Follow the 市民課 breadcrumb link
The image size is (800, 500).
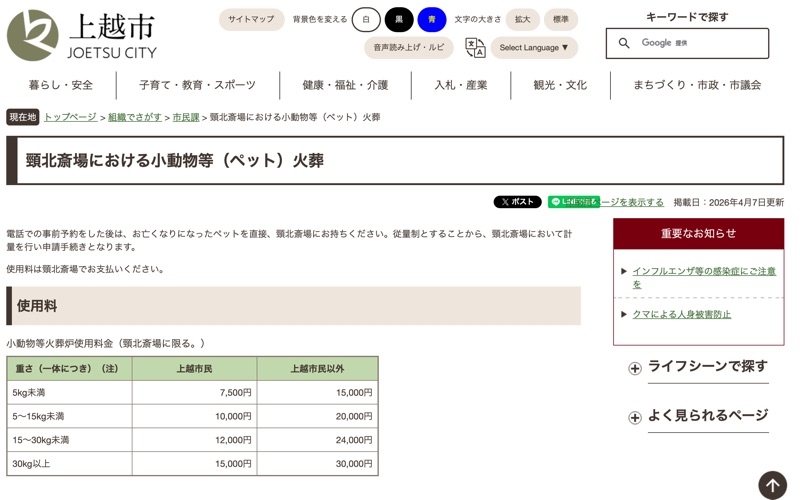[x=186, y=117]
